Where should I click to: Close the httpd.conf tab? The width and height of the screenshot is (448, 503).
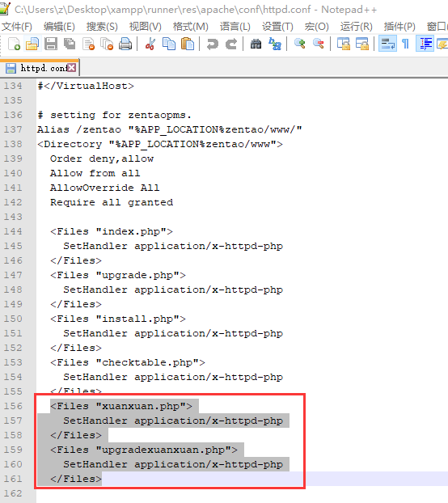[72, 68]
